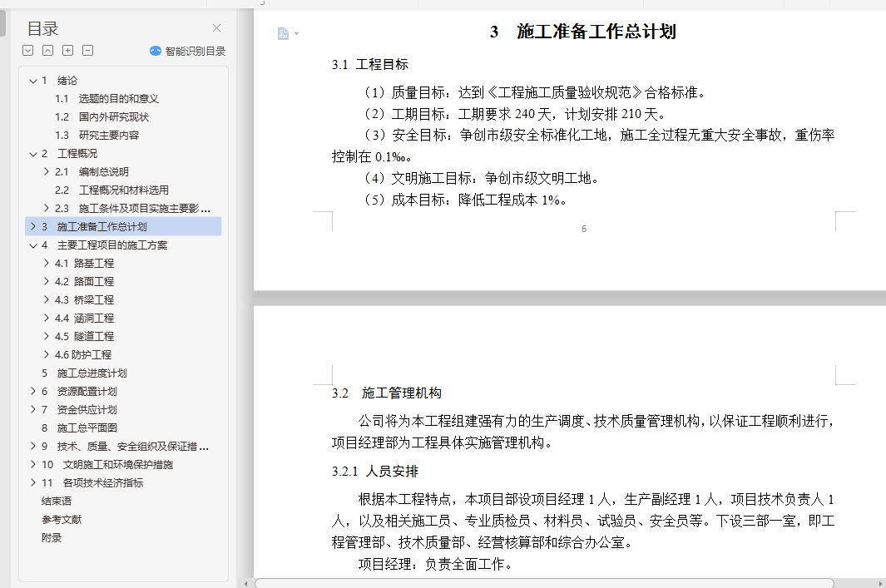Collapse chapter 2 工程概况 chevron
Screen dimensions: 886x588
[x=33, y=154]
